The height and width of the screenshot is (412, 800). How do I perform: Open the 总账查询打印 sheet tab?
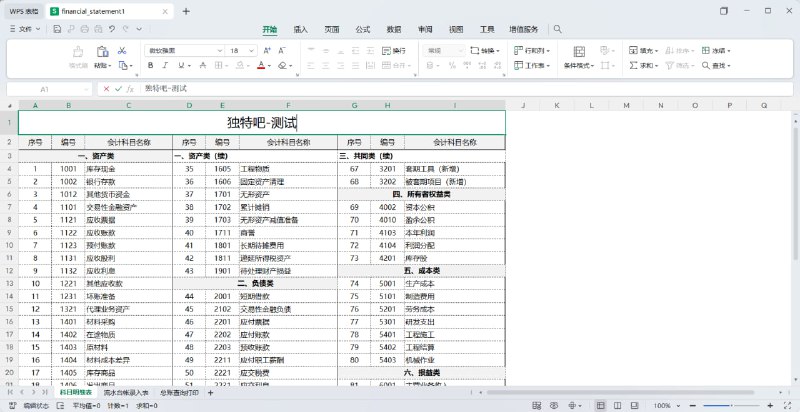click(x=178, y=393)
